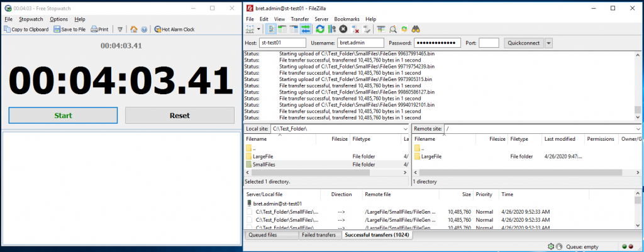644x252 pixels.
Task: Print stopwatch results
Action: [x=99, y=29]
